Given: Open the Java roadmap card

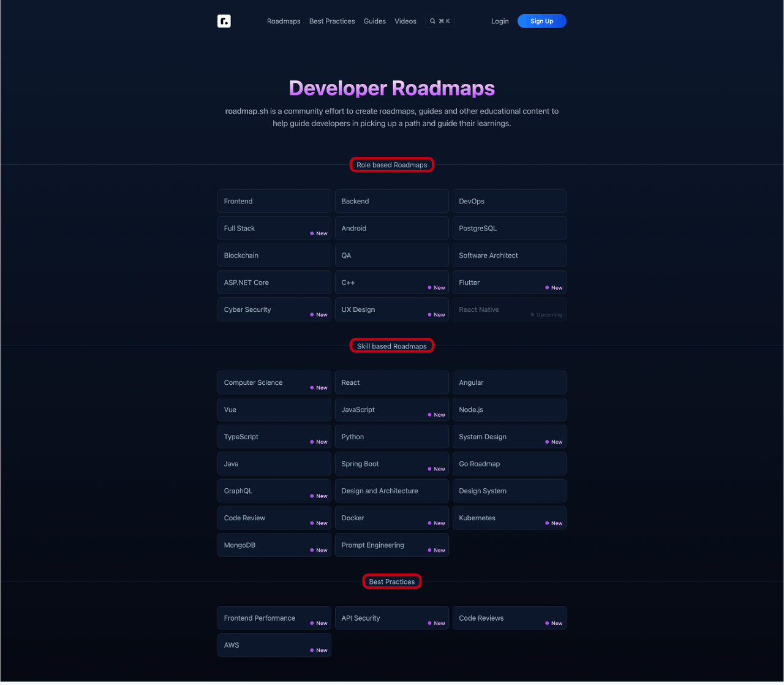Looking at the screenshot, I should click(274, 464).
